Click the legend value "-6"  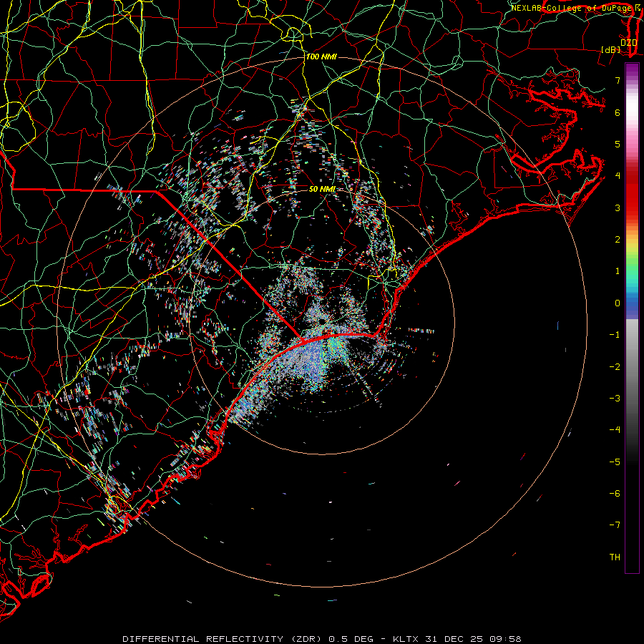[615, 493]
